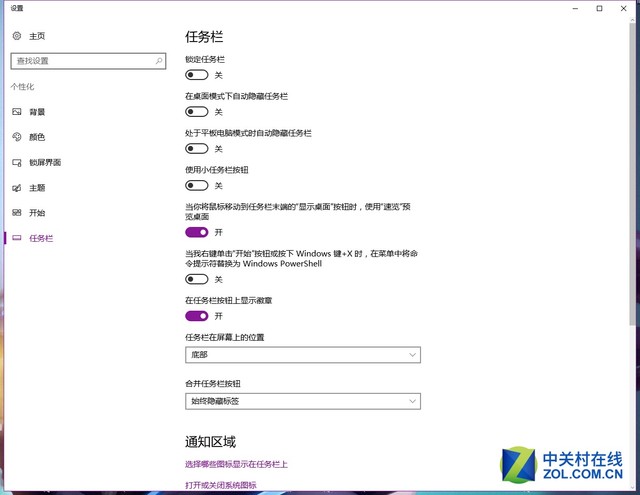
Task: Open the 颜色 settings page
Action: [x=37, y=137]
